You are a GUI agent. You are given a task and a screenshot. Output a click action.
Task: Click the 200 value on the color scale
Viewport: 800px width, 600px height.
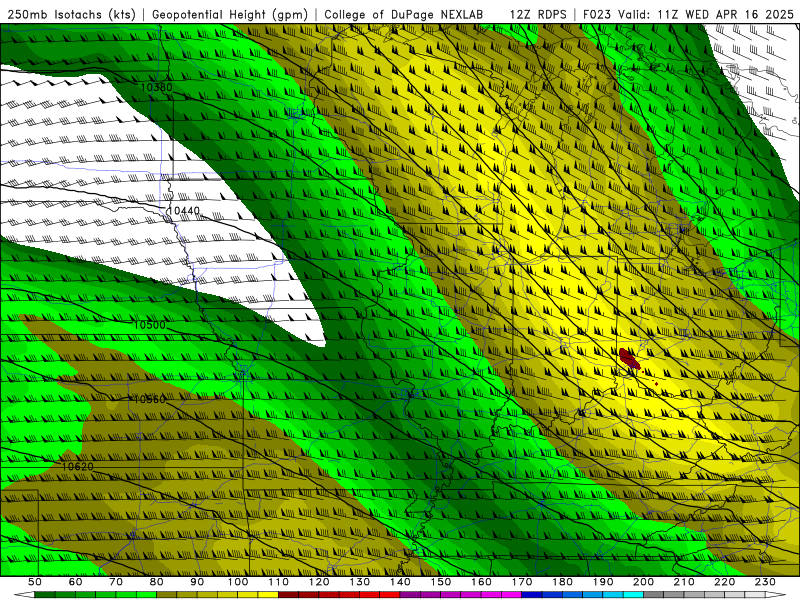[644, 582]
